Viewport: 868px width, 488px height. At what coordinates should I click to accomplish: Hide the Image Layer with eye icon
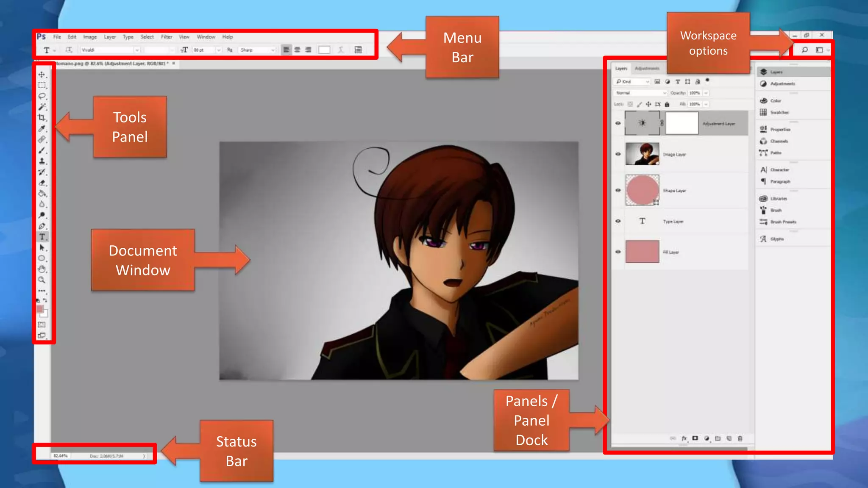[618, 154]
